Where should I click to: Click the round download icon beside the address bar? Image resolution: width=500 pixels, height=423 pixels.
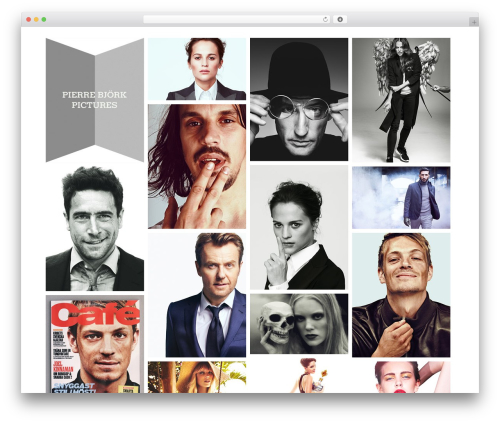(x=340, y=20)
